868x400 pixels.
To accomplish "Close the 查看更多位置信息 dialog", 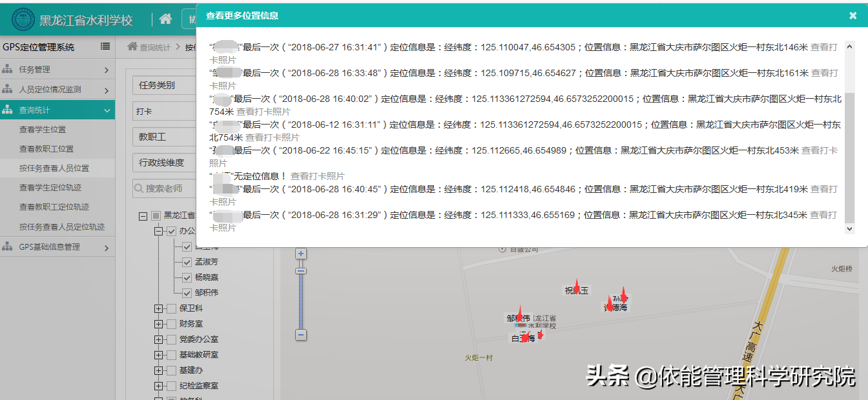I will [852, 15].
